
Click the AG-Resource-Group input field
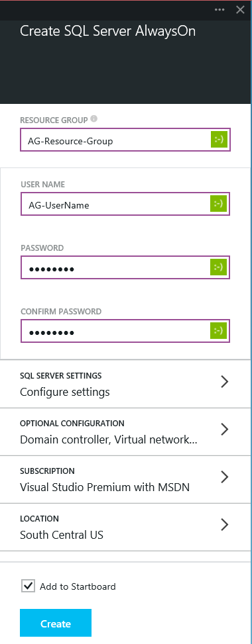click(125, 140)
